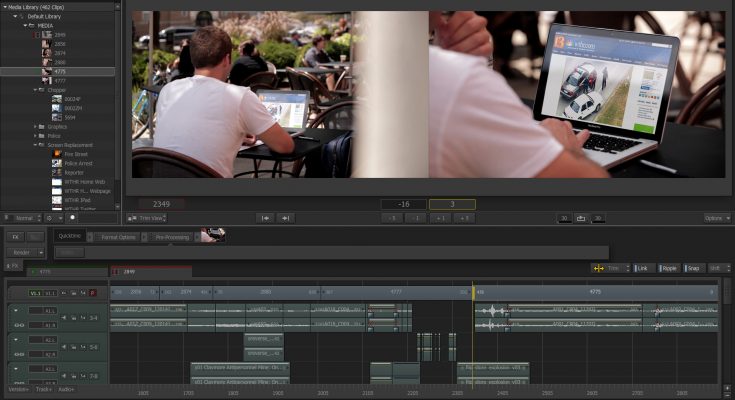Viewport: 735px width, 400px height.
Task: Switch to the 4775 sequence tab
Action: (68, 272)
